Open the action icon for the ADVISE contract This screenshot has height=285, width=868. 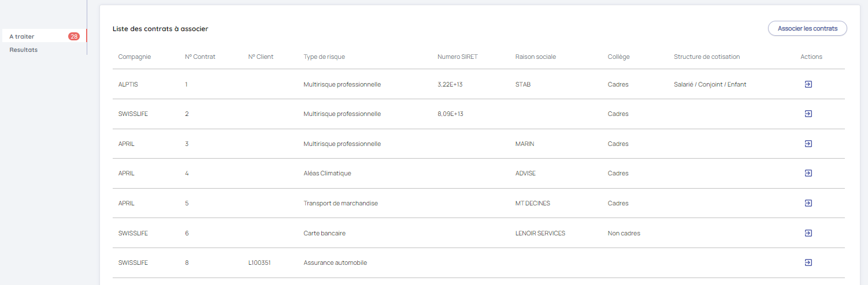point(808,173)
